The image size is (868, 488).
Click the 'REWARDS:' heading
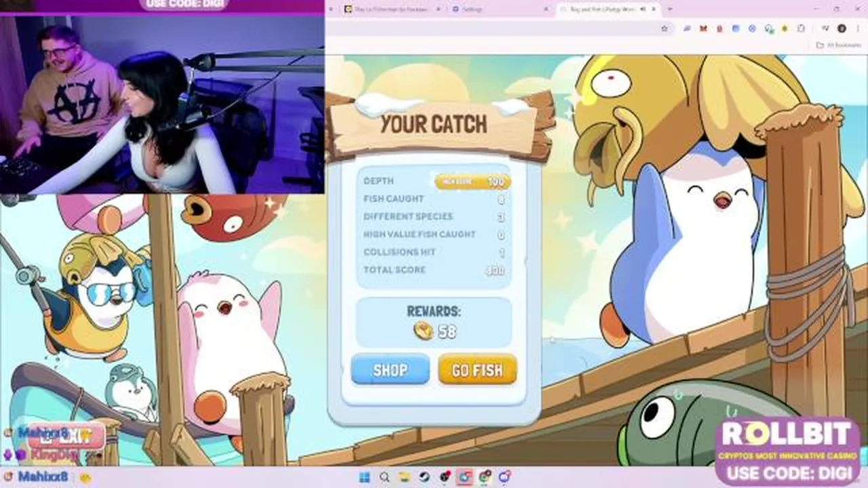434,312
